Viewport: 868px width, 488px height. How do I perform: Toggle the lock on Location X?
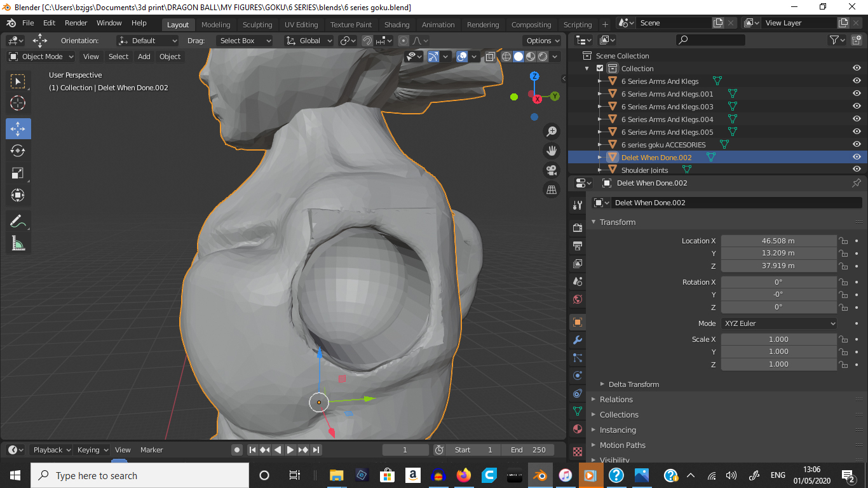coord(843,241)
